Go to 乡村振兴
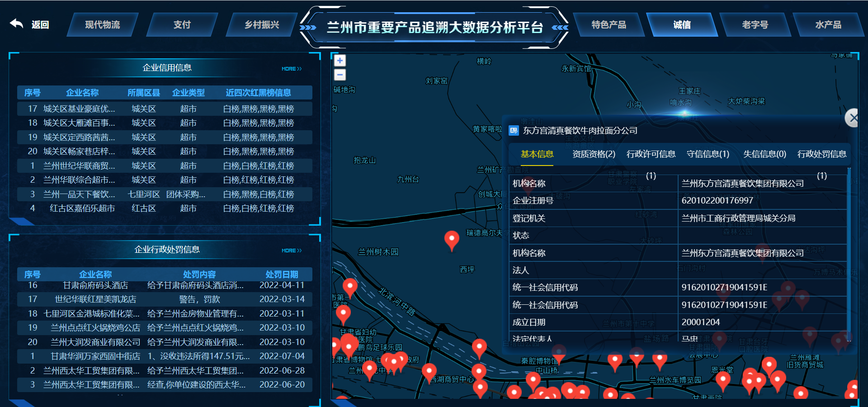The height and width of the screenshot is (407, 868). click(x=261, y=25)
